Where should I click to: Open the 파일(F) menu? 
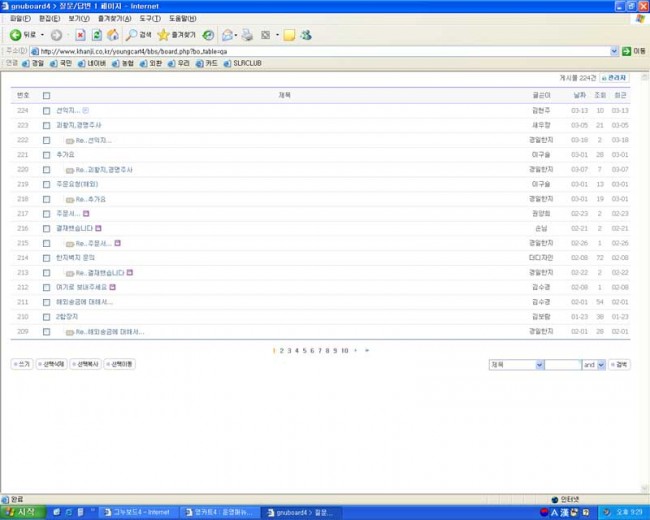pos(19,18)
